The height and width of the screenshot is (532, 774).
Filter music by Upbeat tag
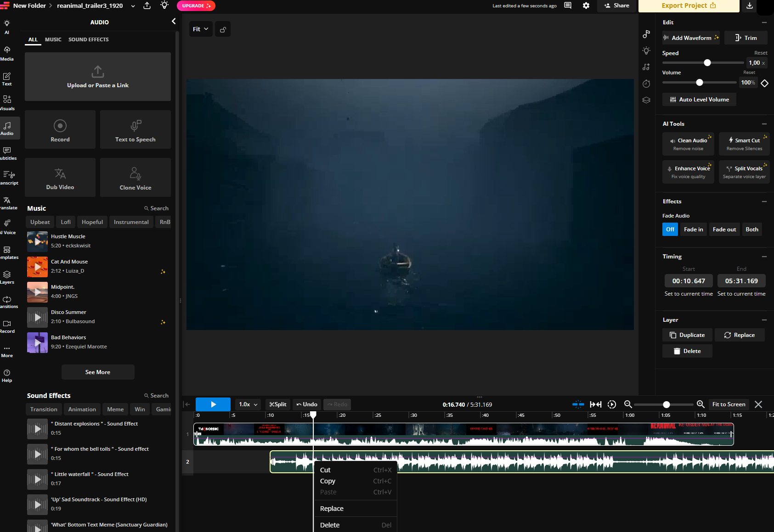point(40,222)
